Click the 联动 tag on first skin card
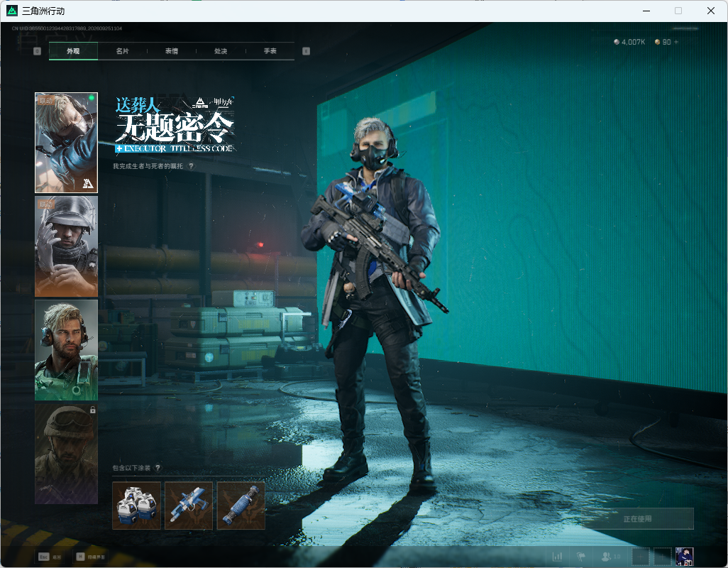Screen dimensions: 728x568 46,100
